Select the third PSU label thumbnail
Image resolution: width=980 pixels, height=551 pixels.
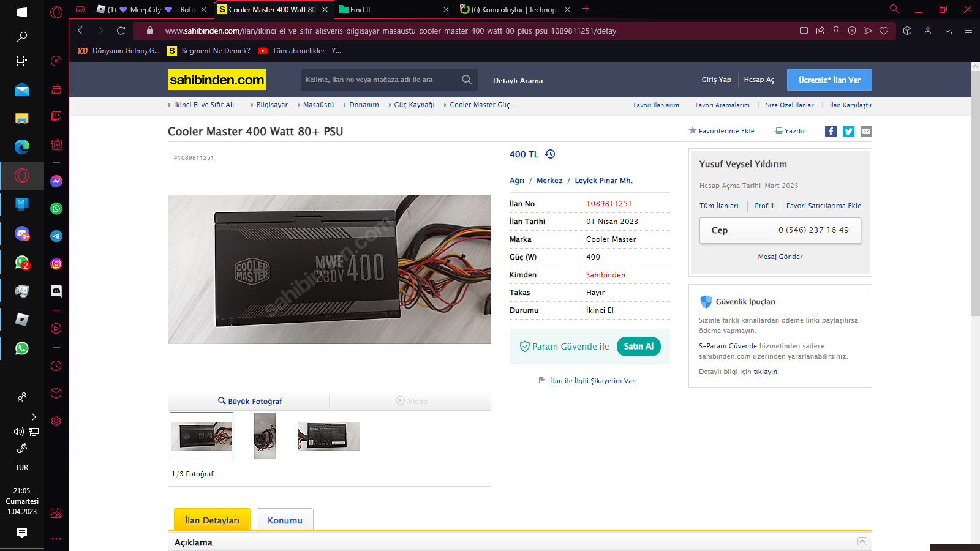pos(329,436)
